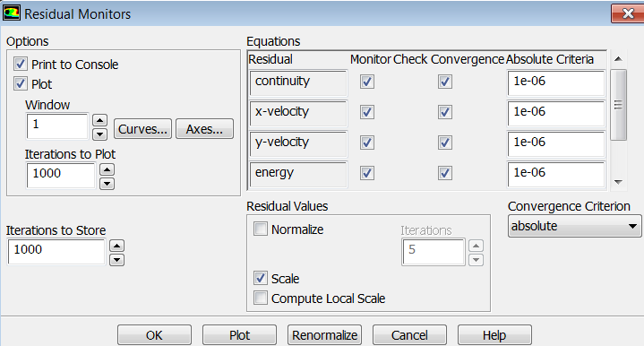Screen dimensions: 644x346
Task: Click the Iterations to Store field
Action: [56, 252]
